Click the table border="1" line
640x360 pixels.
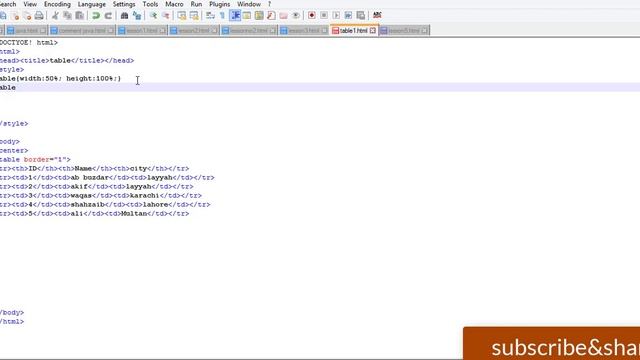click(35, 160)
